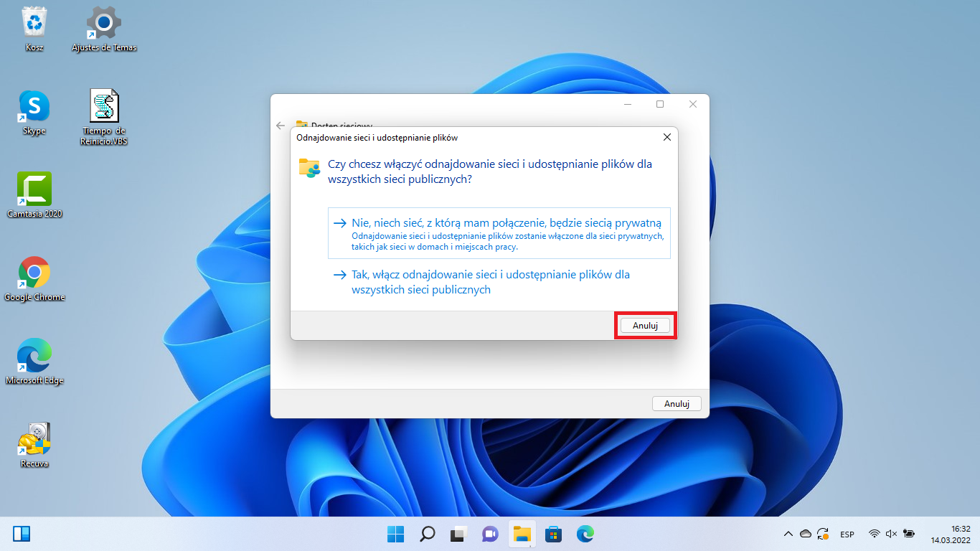Click Anuluj in Dostęp sieciowy window
The image size is (980, 551).
677,404
